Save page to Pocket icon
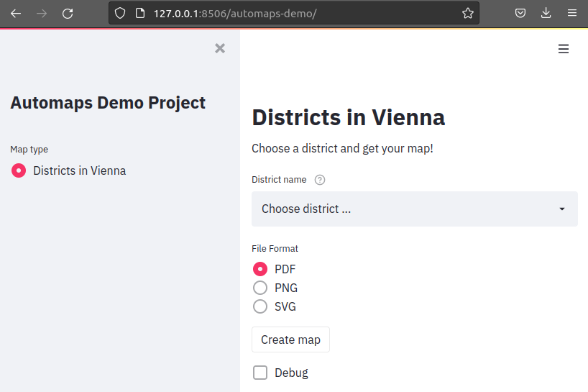The image size is (588, 392). tap(520, 13)
